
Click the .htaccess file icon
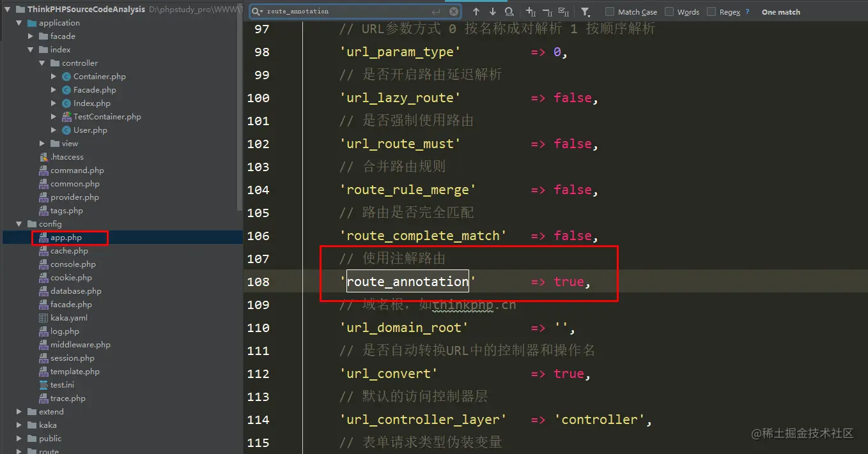[43, 157]
